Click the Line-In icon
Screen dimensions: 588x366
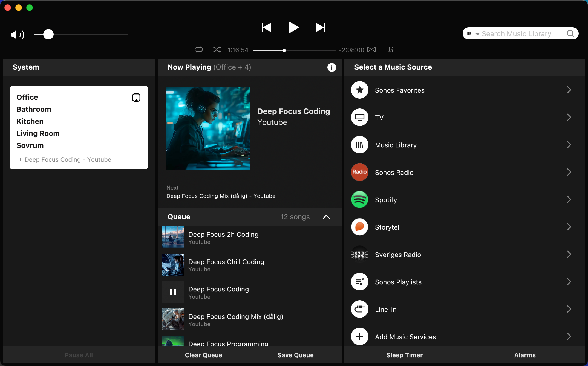(360, 309)
